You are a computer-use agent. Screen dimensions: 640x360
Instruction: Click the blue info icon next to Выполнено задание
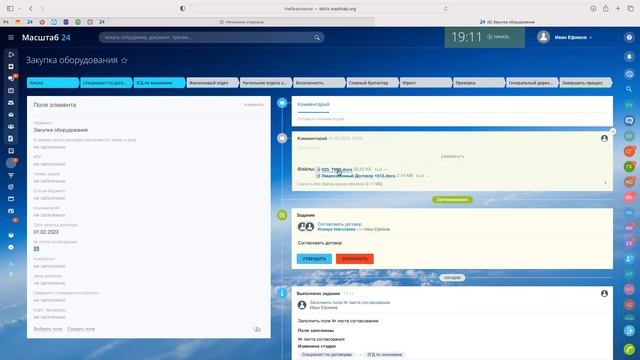pos(282,293)
